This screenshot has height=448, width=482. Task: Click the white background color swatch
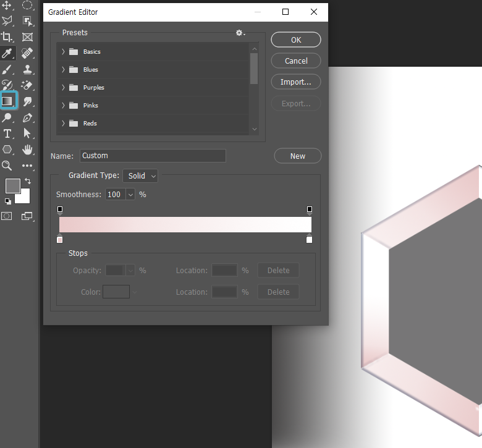25,199
